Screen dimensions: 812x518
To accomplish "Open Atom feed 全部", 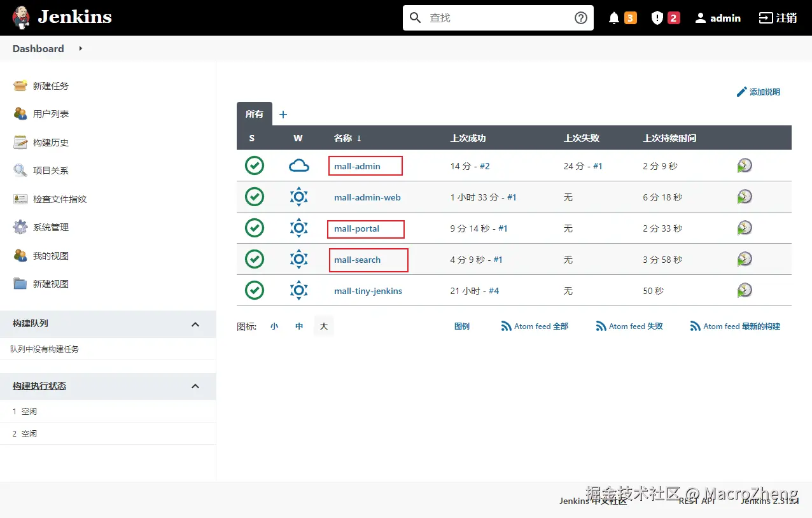I will [x=535, y=326].
